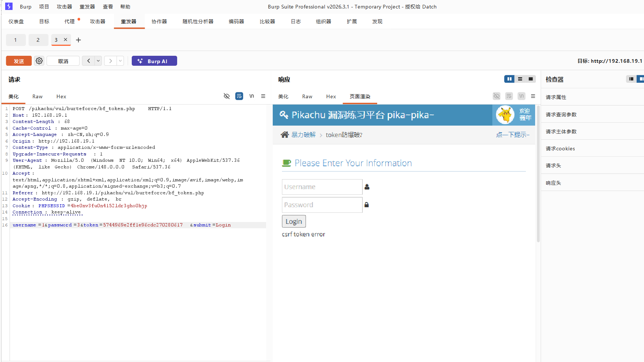This screenshot has width=644, height=362.
Task: Click the orange 发送 button
Action: (19, 61)
